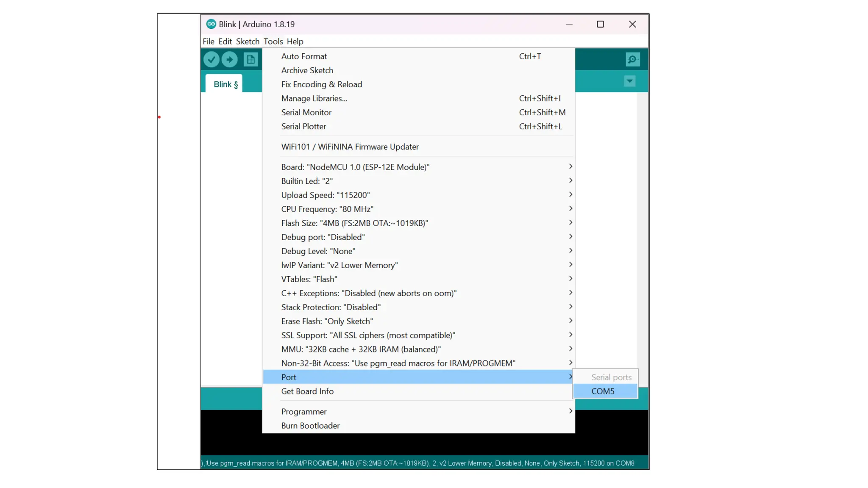
Task: Switch to the Blink sketch tab
Action: [x=225, y=84]
